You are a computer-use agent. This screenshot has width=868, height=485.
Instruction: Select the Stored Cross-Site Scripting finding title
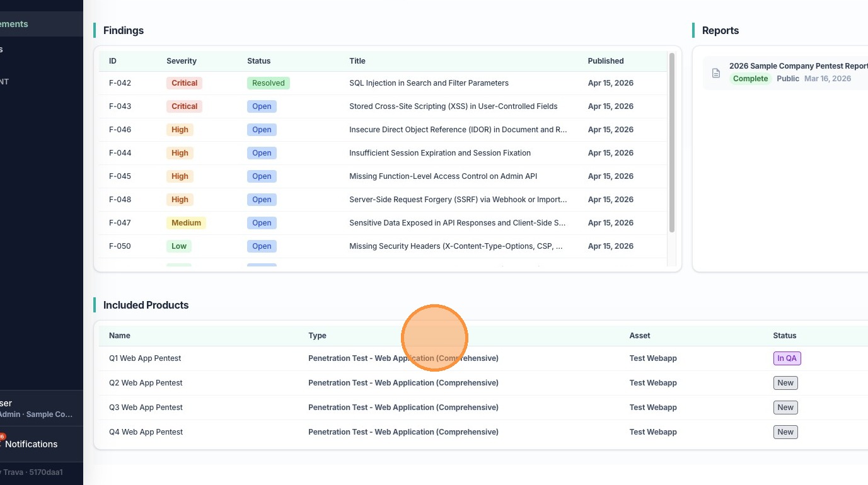(453, 106)
